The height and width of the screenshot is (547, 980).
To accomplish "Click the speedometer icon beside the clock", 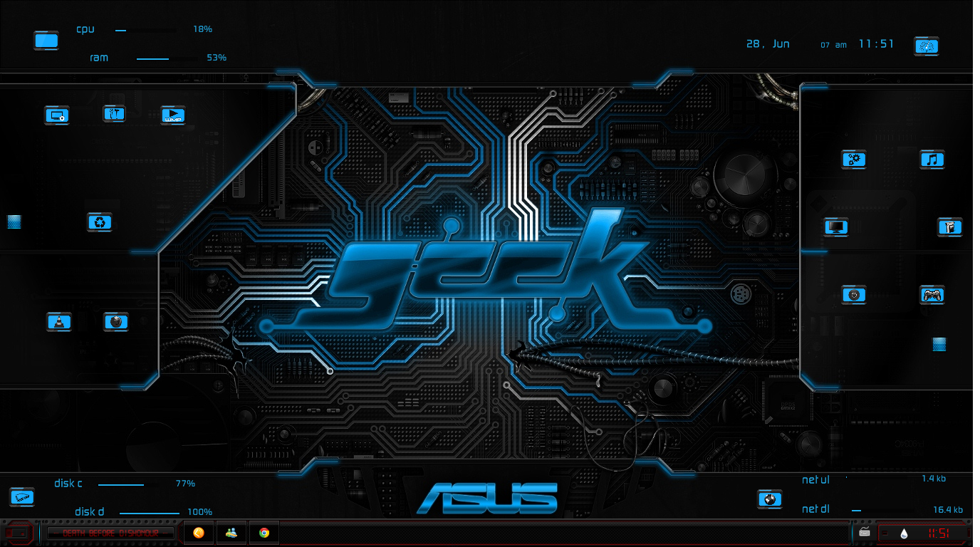I will [927, 46].
